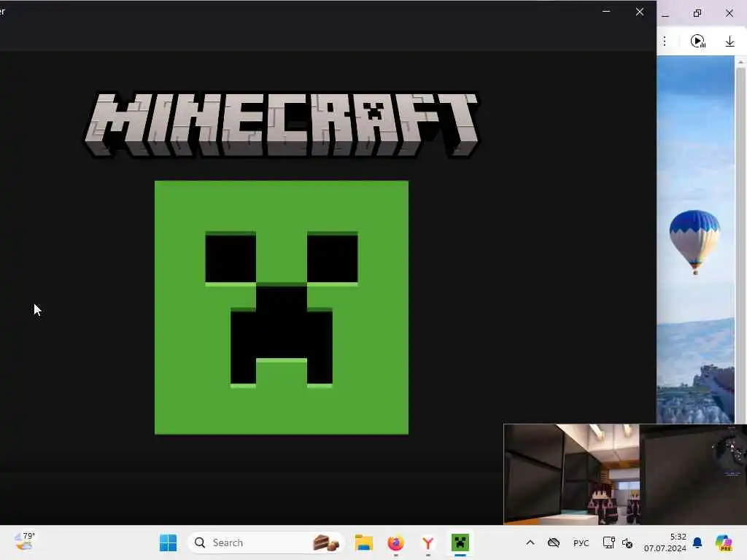
Task: Open Yandex Browser from the taskbar
Action: coord(427,542)
